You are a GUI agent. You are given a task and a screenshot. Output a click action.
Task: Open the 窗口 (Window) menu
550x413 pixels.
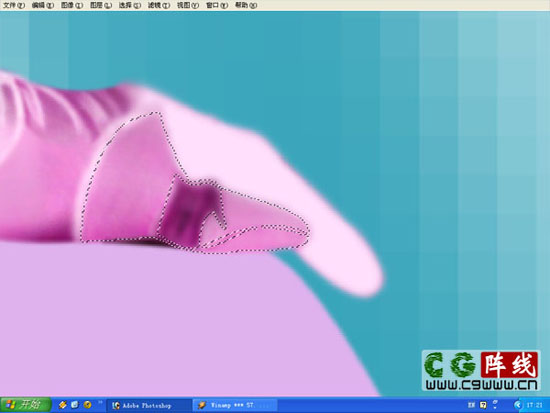pyautogui.click(x=216, y=5)
